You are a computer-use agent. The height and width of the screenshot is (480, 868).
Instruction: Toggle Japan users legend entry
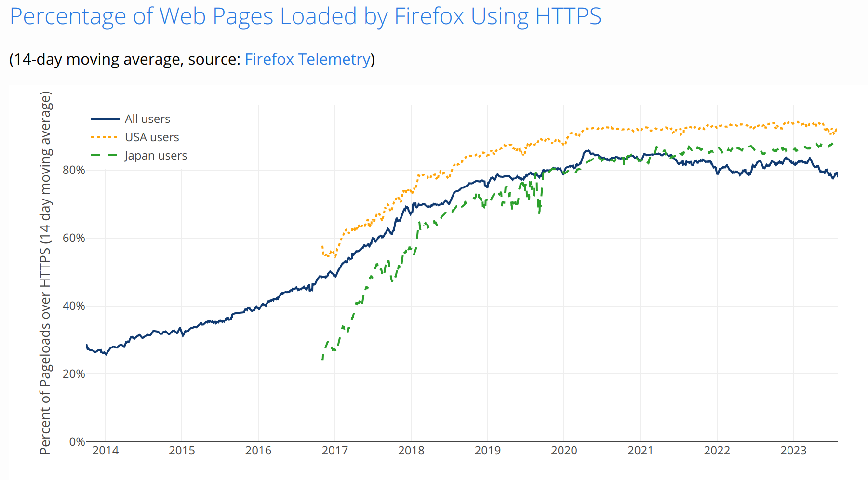155,156
